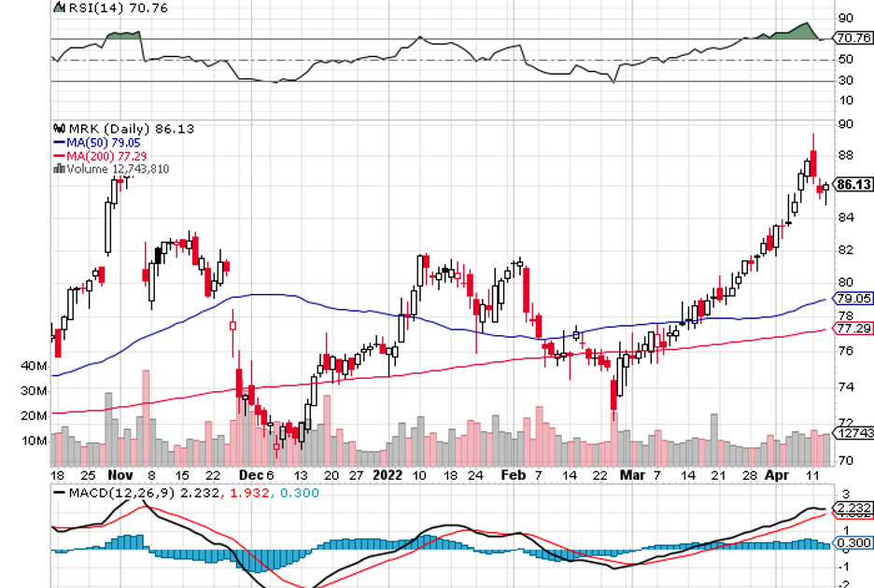
Task: Click the red MA(200) legend line
Action: coord(59,155)
